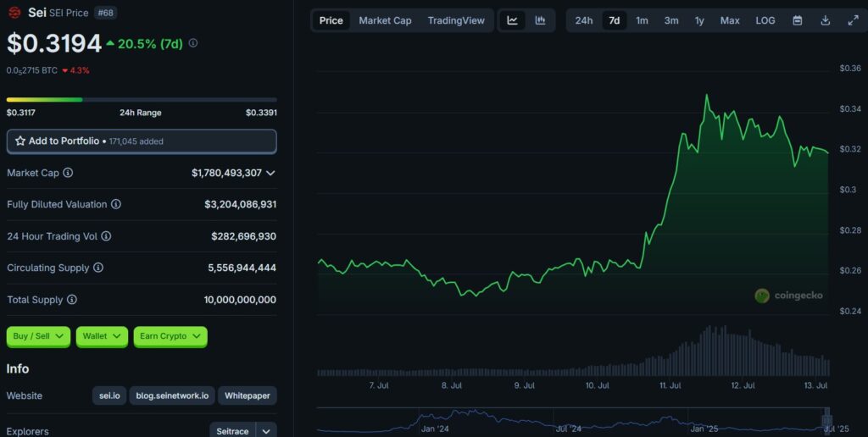The height and width of the screenshot is (437, 868).
Task: Click the 10,000,000,000 total supply value
Action: [240, 300]
